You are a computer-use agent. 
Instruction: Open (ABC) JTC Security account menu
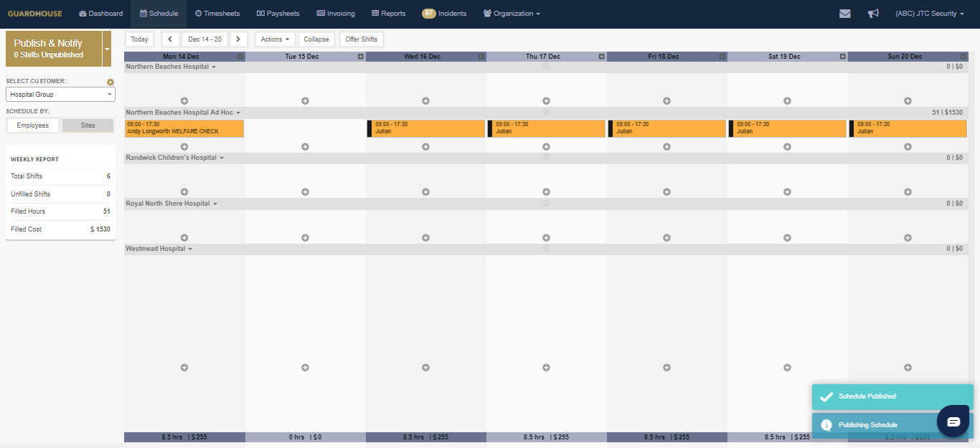pos(929,14)
